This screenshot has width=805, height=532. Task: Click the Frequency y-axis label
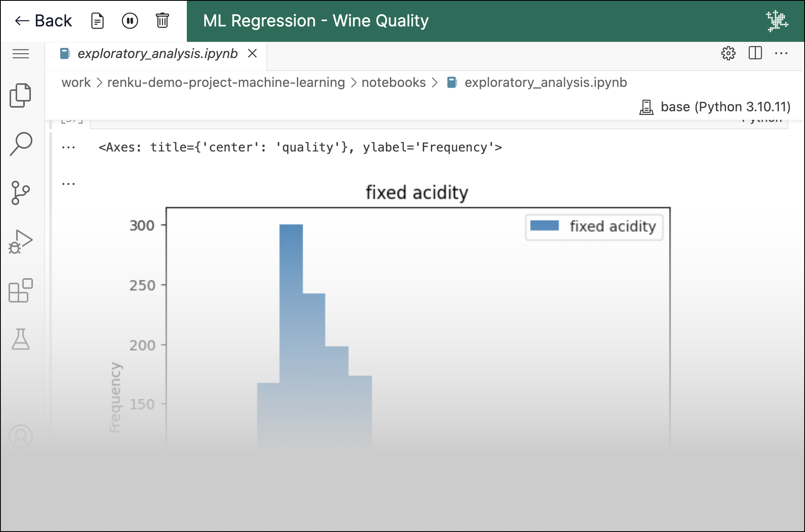pyautogui.click(x=115, y=398)
